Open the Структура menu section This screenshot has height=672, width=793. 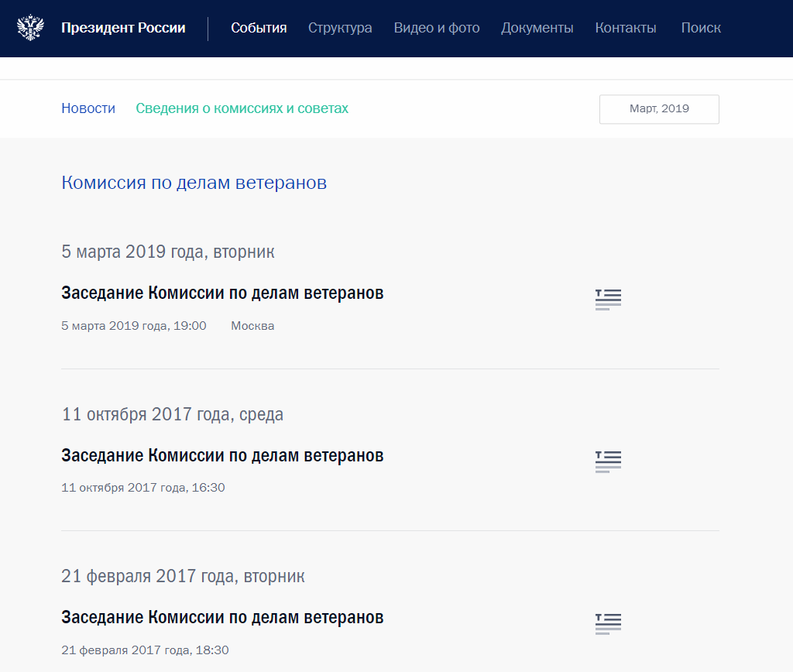340,28
